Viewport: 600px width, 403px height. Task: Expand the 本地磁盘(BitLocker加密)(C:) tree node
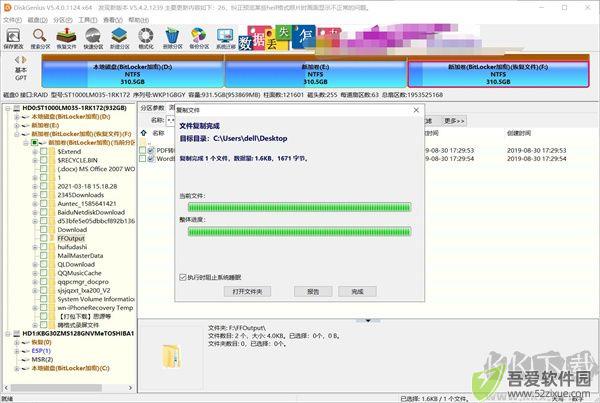click(16, 369)
